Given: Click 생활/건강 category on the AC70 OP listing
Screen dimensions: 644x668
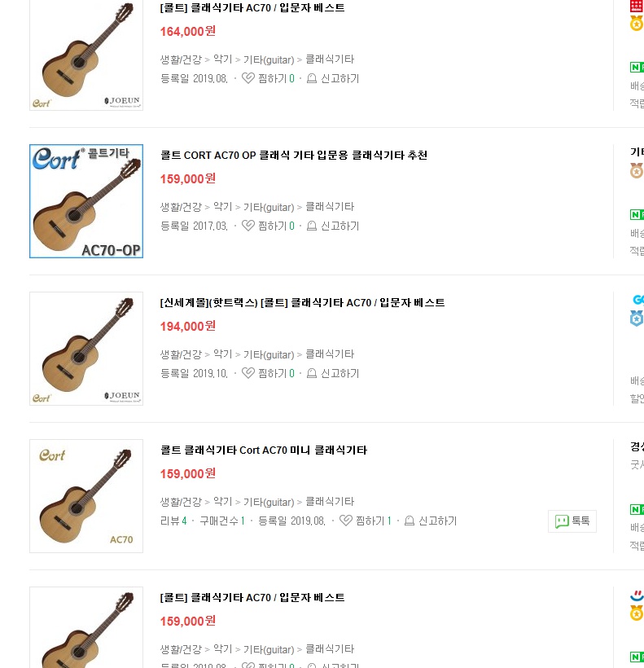Looking at the screenshot, I should pos(180,207).
